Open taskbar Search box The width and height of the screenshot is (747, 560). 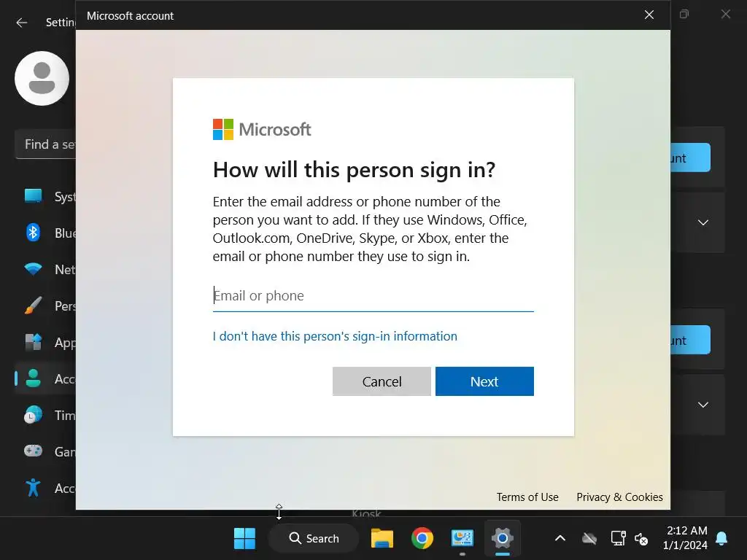314,539
